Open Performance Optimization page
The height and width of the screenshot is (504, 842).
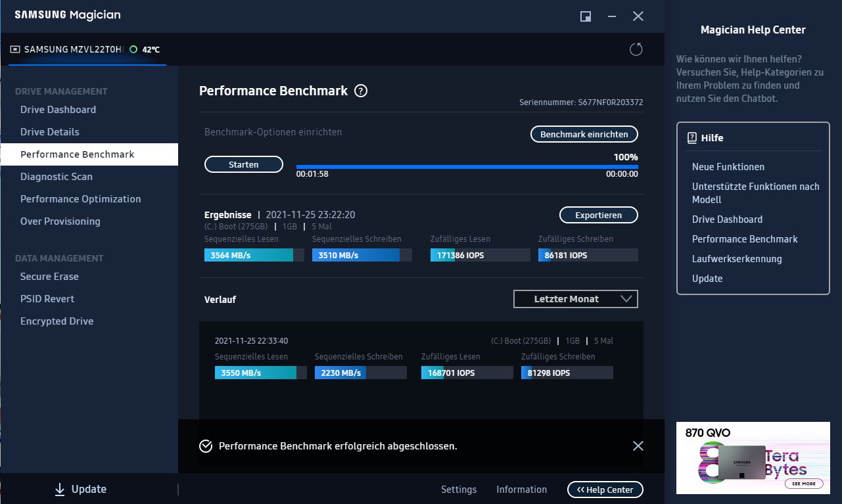tap(81, 199)
